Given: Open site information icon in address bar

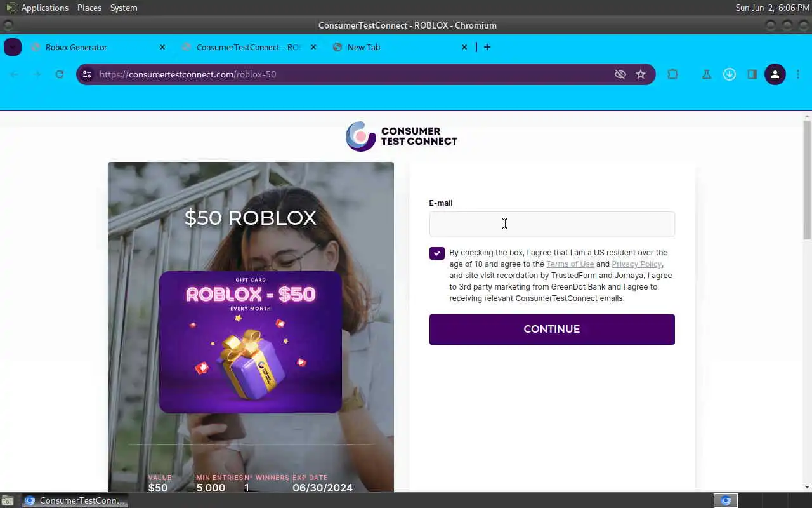Looking at the screenshot, I should click(x=87, y=74).
